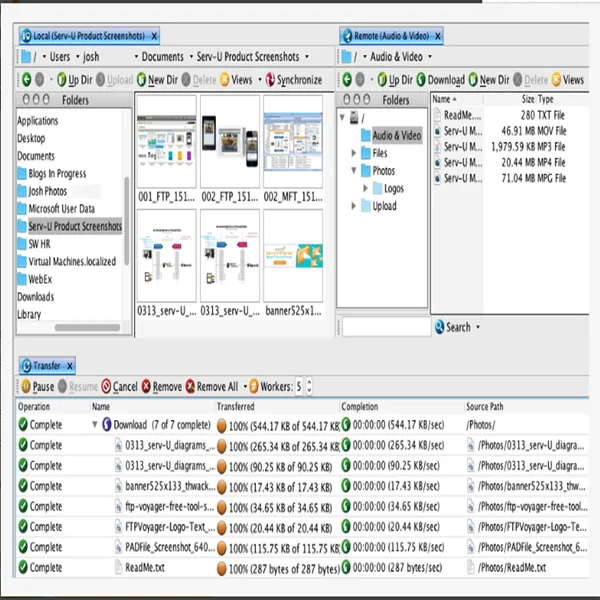This screenshot has height=600, width=600.
Task: Expand the remote Files folder
Action: (354, 153)
